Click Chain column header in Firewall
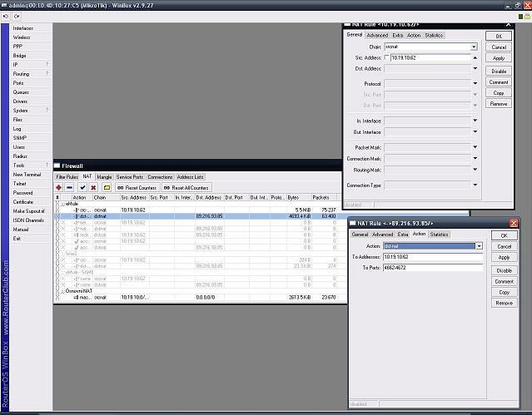532x415 pixels. click(107, 197)
